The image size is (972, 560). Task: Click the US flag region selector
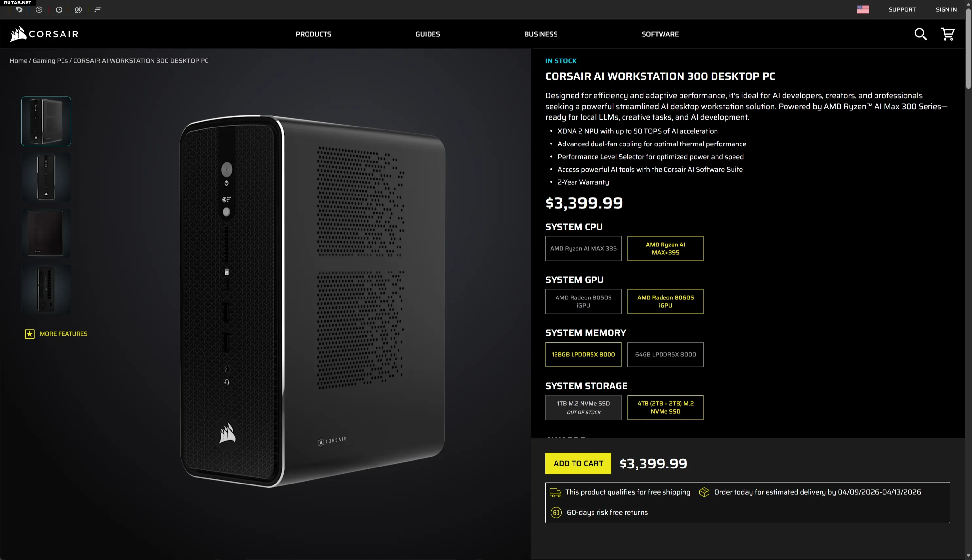click(x=863, y=9)
